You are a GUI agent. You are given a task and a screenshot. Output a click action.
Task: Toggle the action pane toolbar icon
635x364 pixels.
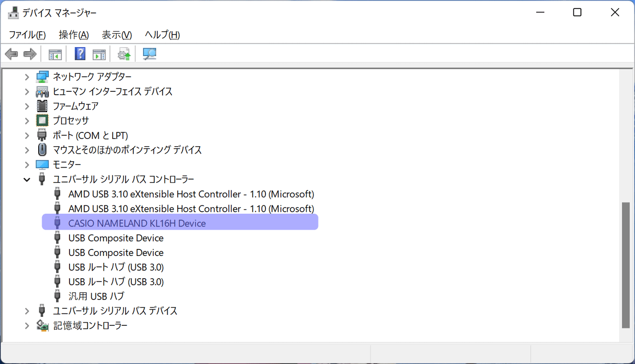click(x=99, y=54)
